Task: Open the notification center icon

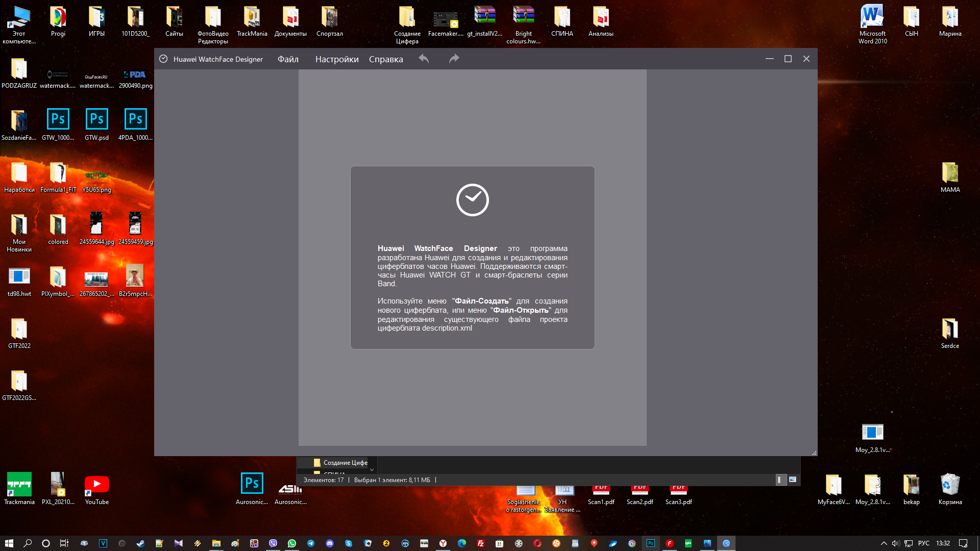Action: (x=963, y=543)
